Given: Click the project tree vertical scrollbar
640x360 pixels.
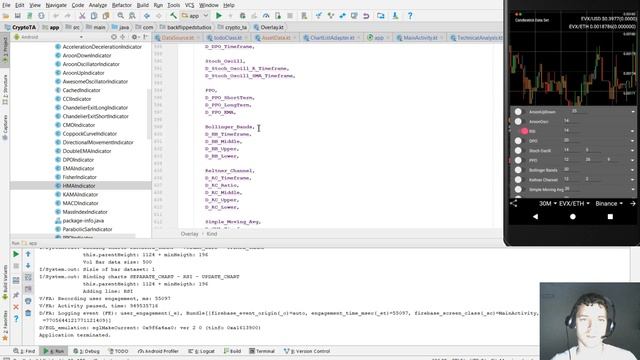Looking at the screenshot, I should point(149,114).
